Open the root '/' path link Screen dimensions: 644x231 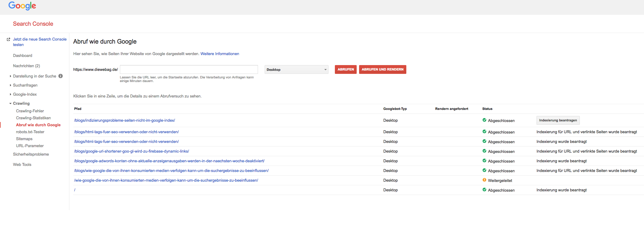click(75, 190)
